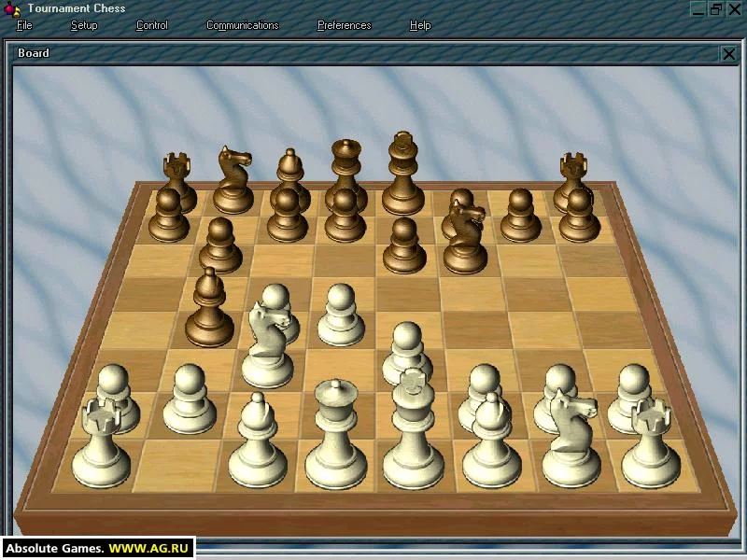Select the black pawn on h7
The image size is (747, 560).
tap(579, 216)
